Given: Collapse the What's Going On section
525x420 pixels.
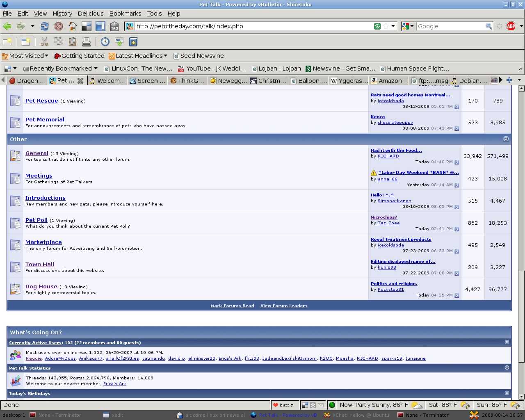Looking at the screenshot, I should tap(507, 342).
